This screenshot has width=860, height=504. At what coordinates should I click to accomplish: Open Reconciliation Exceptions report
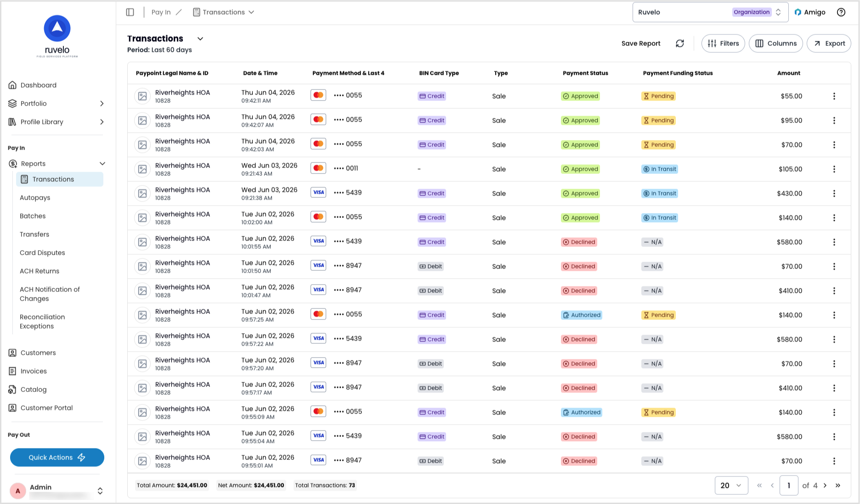pyautogui.click(x=42, y=322)
